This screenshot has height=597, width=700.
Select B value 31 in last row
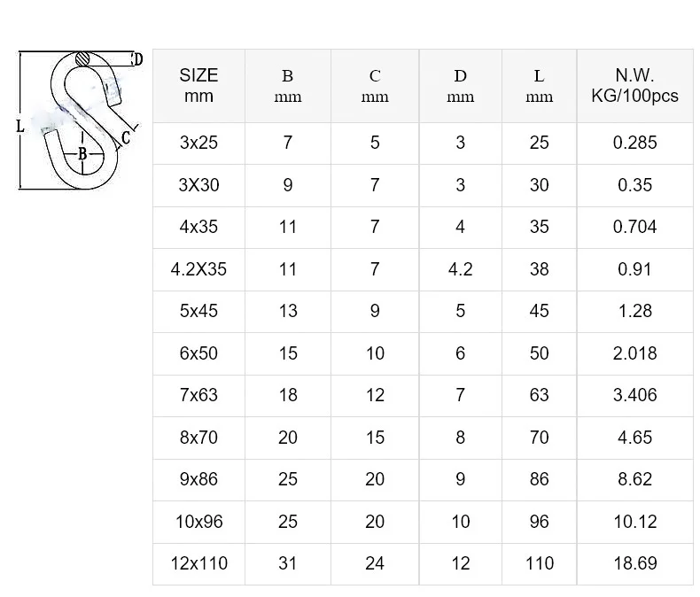tap(288, 563)
